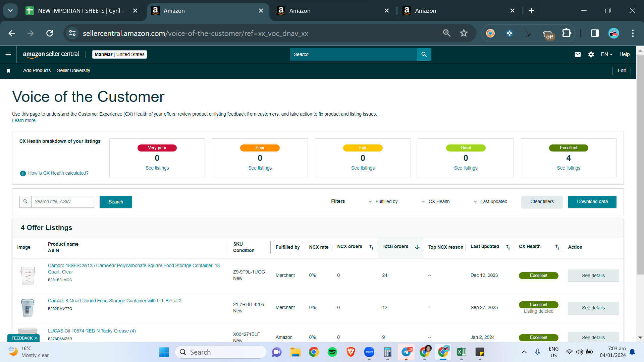This screenshot has width=644, height=362.
Task: Reload the current page
Action: coord(50,33)
